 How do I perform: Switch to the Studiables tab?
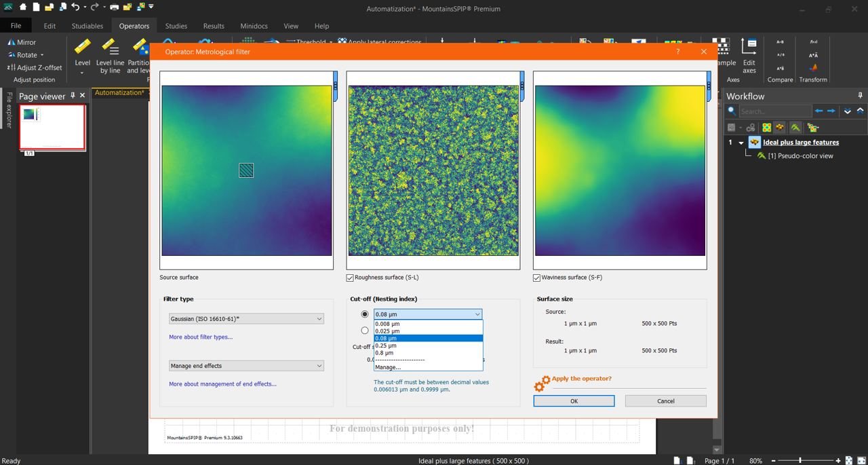click(x=87, y=26)
